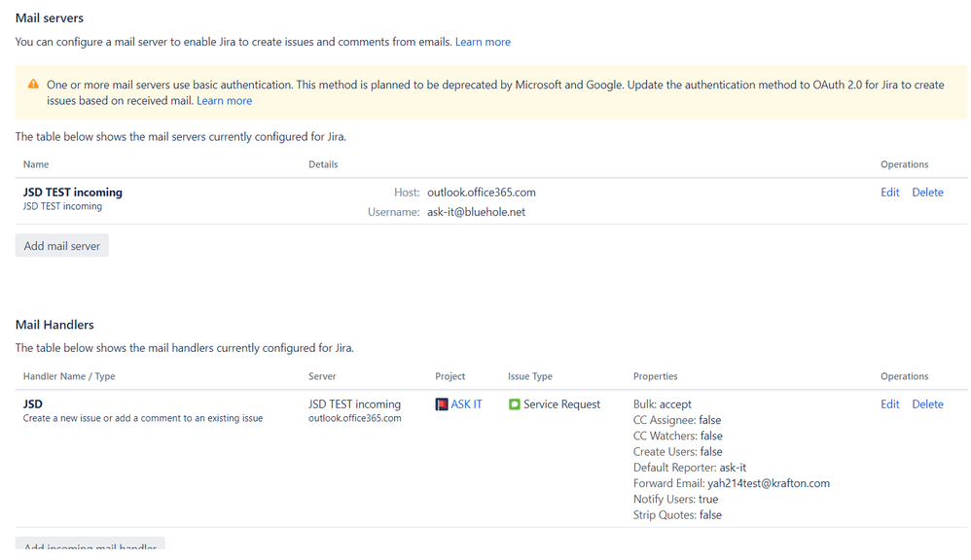Select the Create Users: false property
971x560 pixels.
click(677, 452)
